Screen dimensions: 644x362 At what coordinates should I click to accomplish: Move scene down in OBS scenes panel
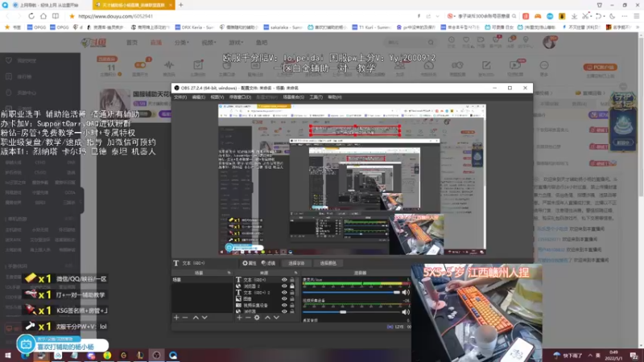click(x=204, y=317)
